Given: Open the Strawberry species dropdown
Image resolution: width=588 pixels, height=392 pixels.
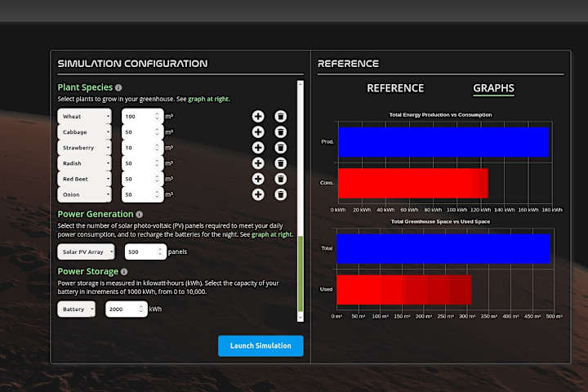Looking at the screenshot, I should 84,148.
